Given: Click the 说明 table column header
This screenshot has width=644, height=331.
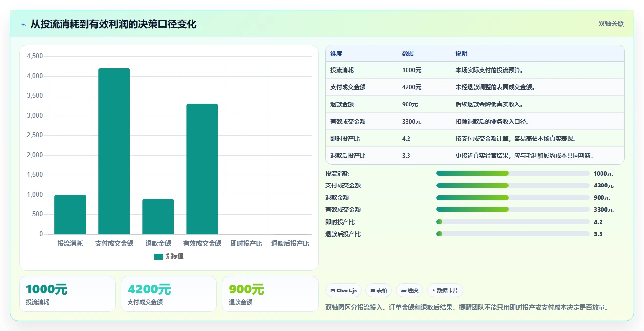Looking at the screenshot, I should pyautogui.click(x=462, y=54).
